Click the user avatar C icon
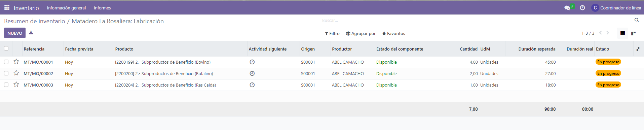 coord(595,8)
